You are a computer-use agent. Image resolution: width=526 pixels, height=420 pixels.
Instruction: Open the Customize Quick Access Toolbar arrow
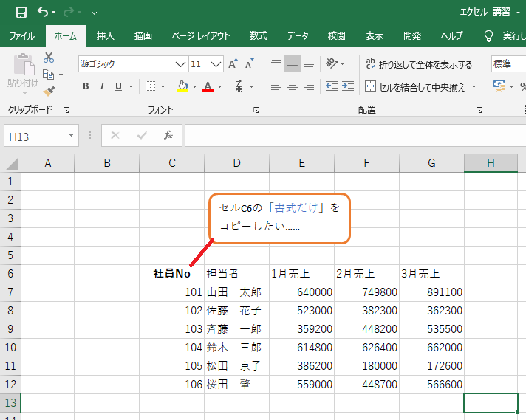[95, 13]
